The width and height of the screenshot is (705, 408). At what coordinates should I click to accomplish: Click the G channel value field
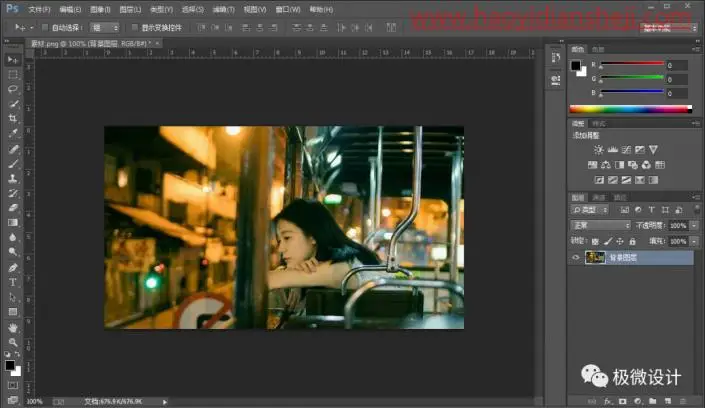676,80
